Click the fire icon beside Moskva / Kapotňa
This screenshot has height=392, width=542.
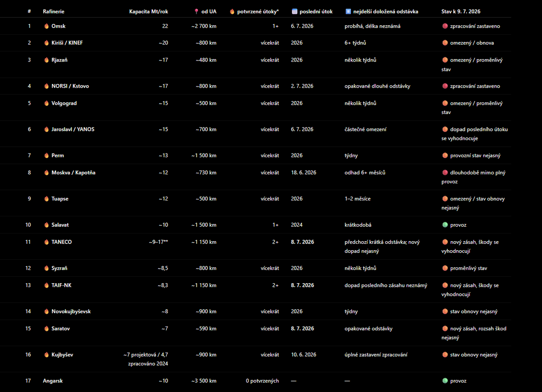point(46,173)
